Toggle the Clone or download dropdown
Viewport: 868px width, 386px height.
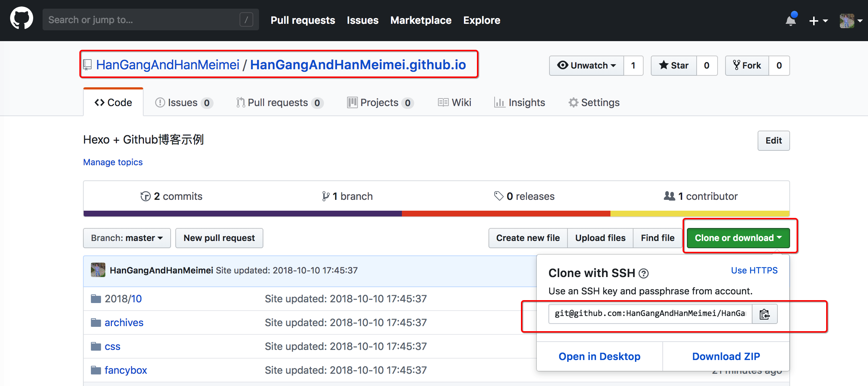click(x=738, y=238)
